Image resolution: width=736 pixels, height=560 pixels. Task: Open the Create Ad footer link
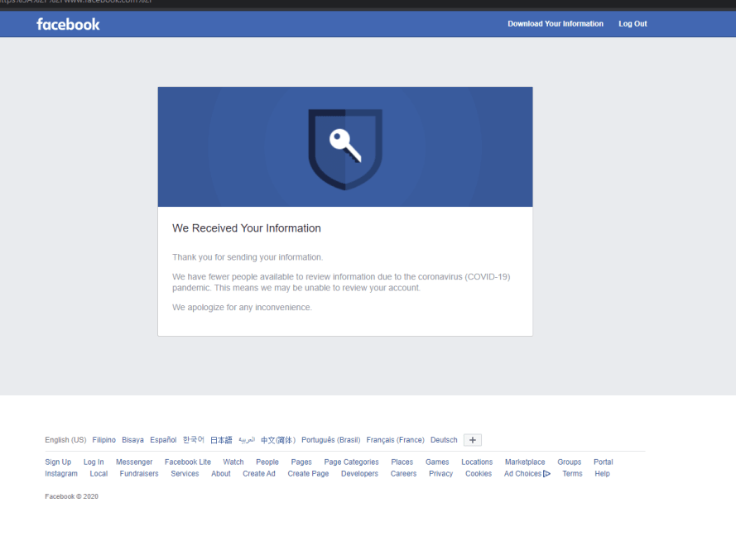click(x=259, y=474)
